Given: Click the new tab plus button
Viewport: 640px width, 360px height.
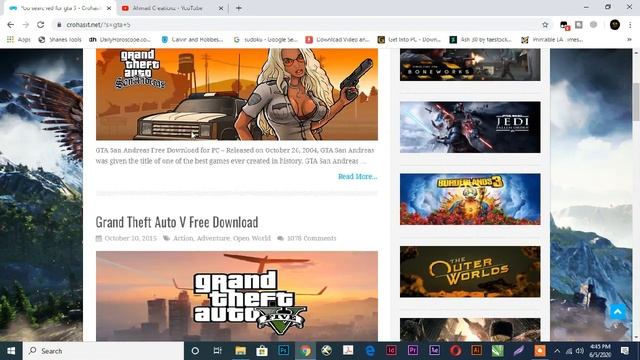Looking at the screenshot, I should point(239,8).
